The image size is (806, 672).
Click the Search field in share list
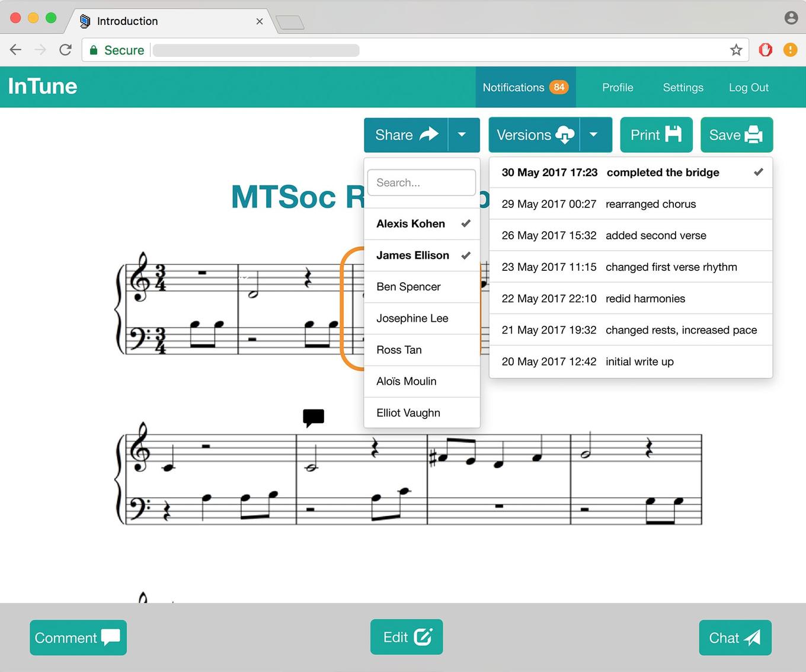click(x=421, y=183)
